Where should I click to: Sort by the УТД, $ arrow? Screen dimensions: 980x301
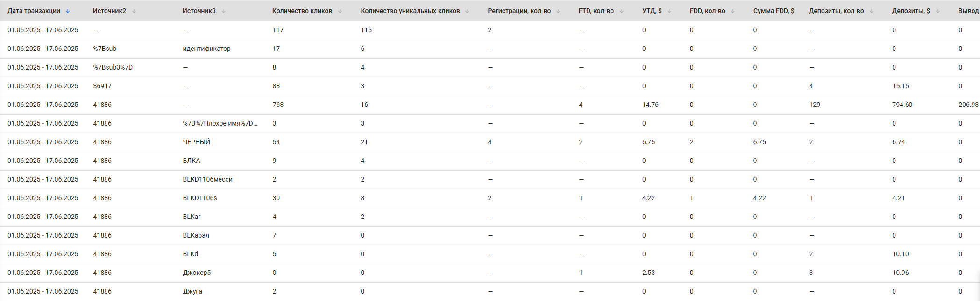669,11
